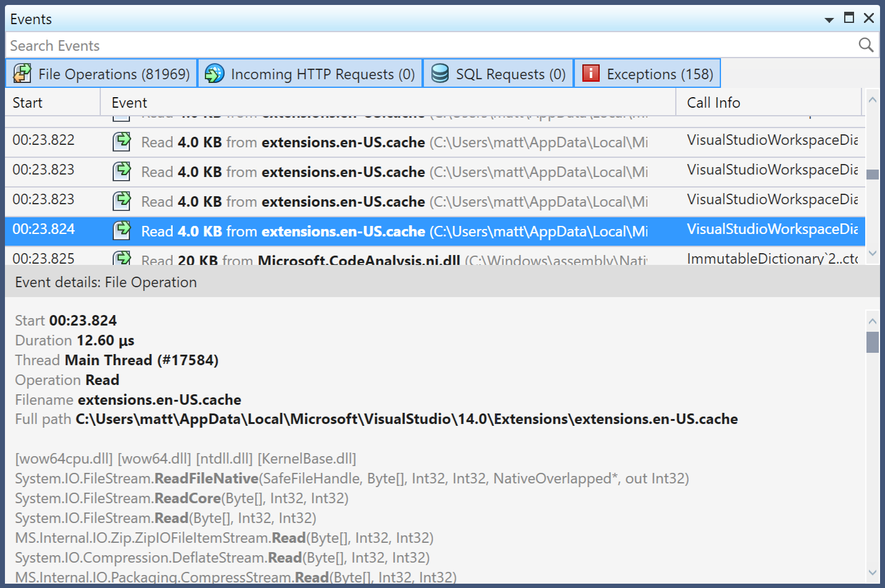Click the [wow64cpu.dll] module entry

(64, 459)
